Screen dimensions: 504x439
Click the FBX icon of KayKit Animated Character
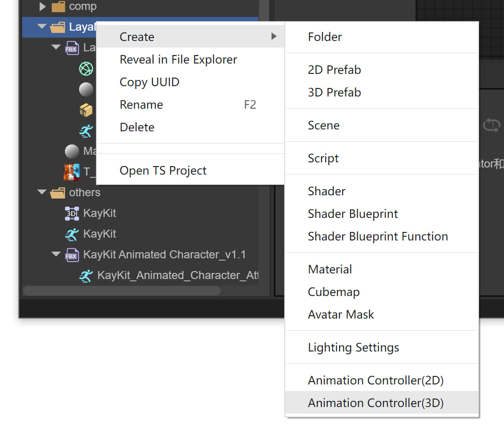[x=72, y=255]
